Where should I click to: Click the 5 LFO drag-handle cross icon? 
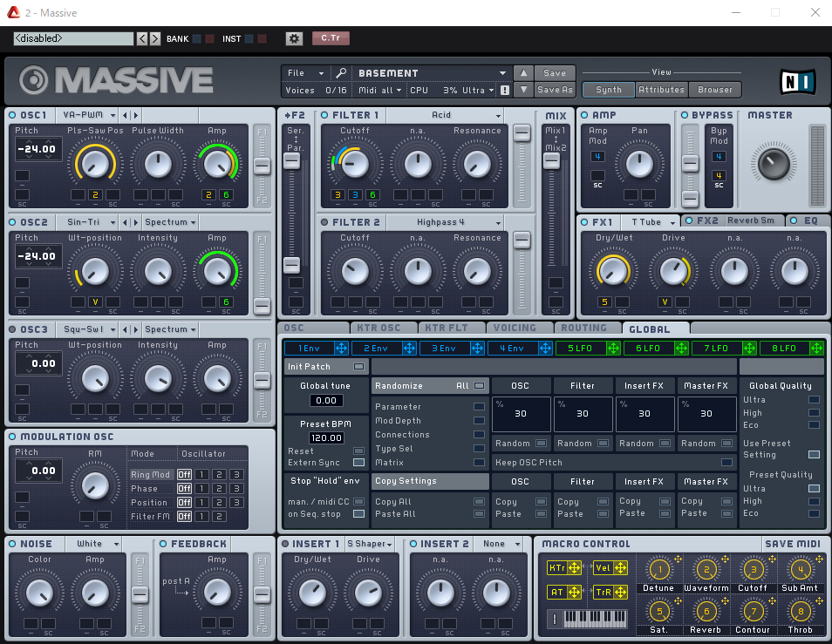point(613,349)
